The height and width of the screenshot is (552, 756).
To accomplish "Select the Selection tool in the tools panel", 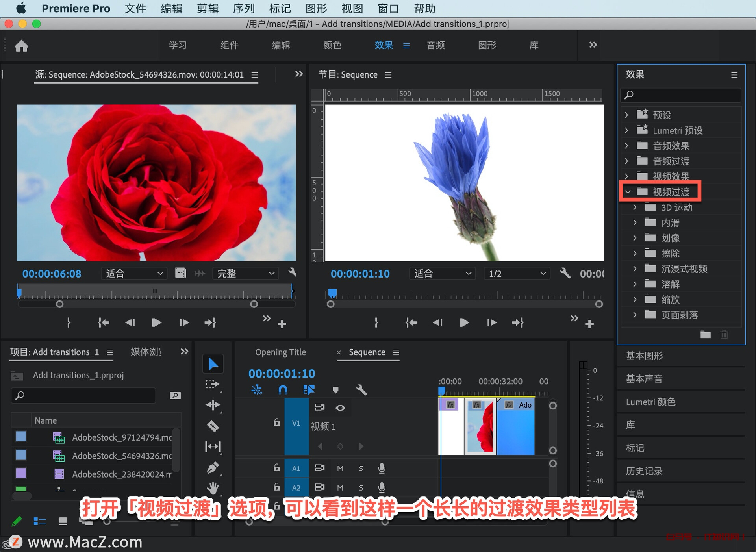I will point(213,363).
